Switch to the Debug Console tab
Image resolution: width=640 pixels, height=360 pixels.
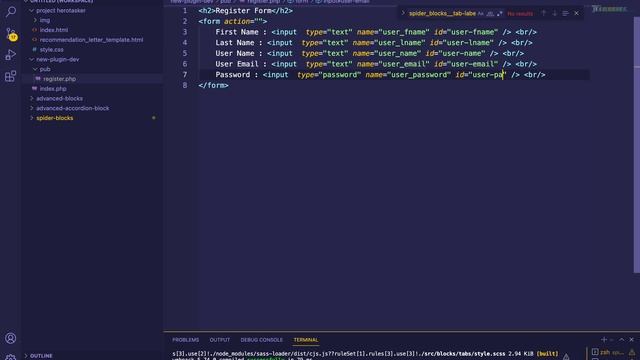click(261, 340)
